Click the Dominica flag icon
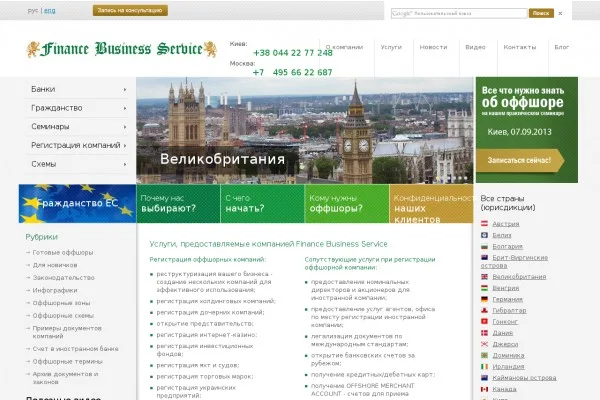Viewport: 600px width, 400px height. pyautogui.click(x=484, y=355)
